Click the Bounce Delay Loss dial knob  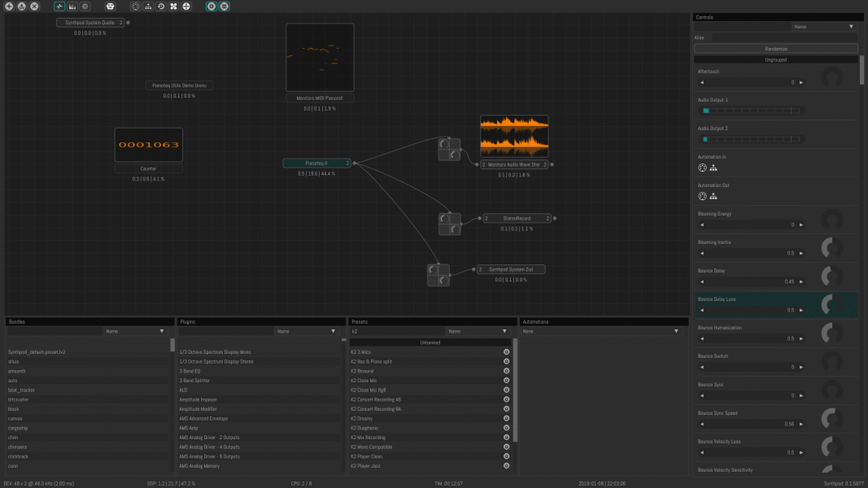(x=832, y=304)
